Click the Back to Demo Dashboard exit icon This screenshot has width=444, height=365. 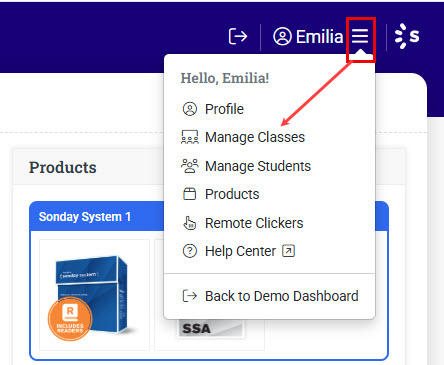pos(190,296)
